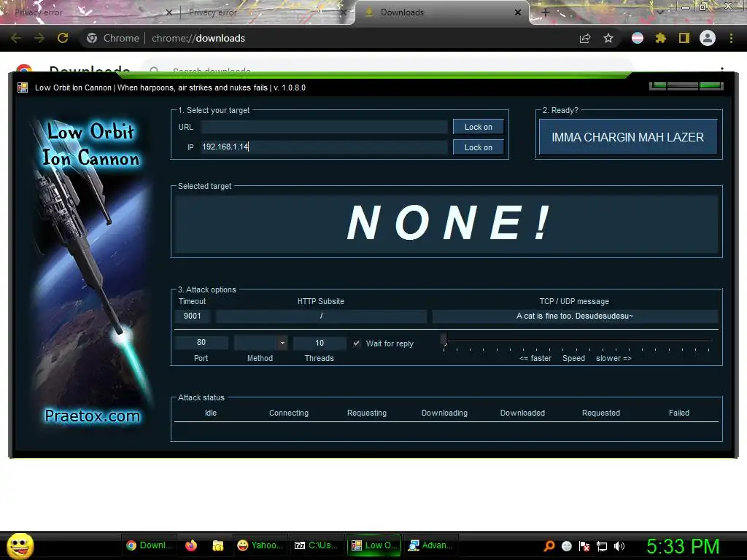This screenshot has width=747, height=560.
Task: Switch to the Advan... taskbar button
Action: 430,545
